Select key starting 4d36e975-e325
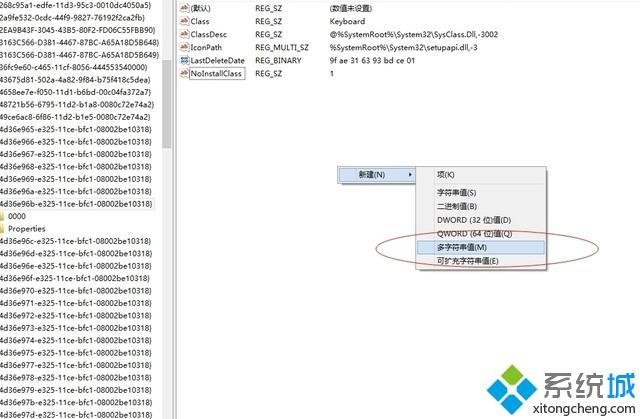 [76, 352]
